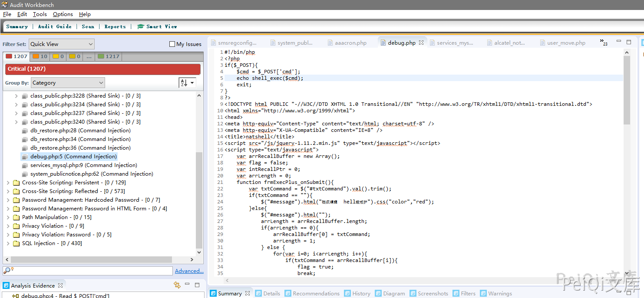Viewport: 644px width, 298px height.
Task: Click the Audit Guide toolbar button
Action: 55,26
